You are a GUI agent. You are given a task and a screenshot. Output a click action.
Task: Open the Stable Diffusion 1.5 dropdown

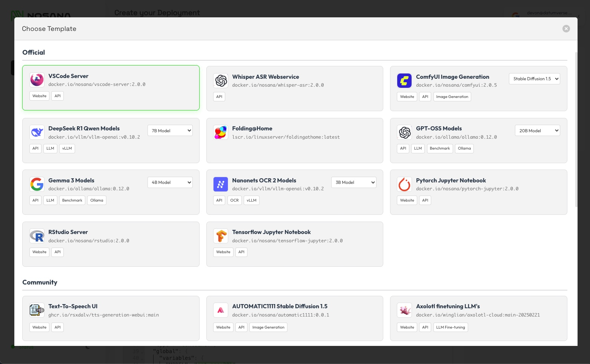(x=534, y=79)
